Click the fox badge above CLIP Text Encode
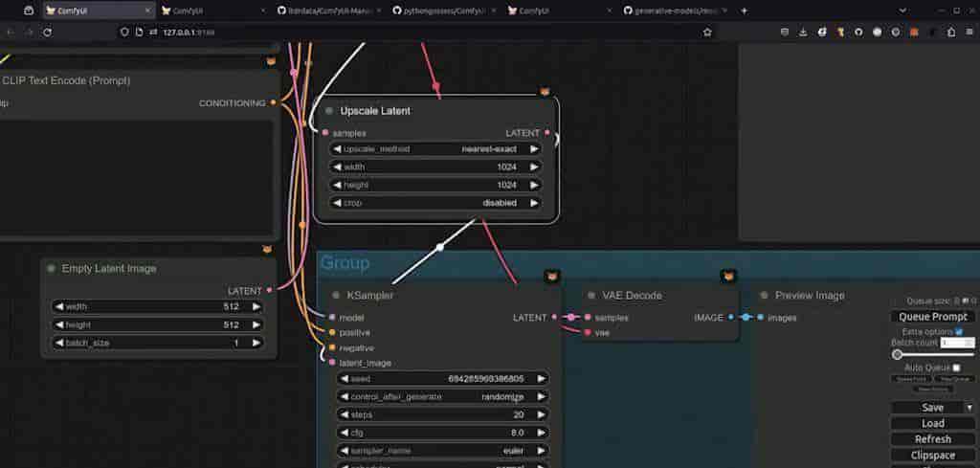Image resolution: width=980 pixels, height=468 pixels. [x=271, y=61]
